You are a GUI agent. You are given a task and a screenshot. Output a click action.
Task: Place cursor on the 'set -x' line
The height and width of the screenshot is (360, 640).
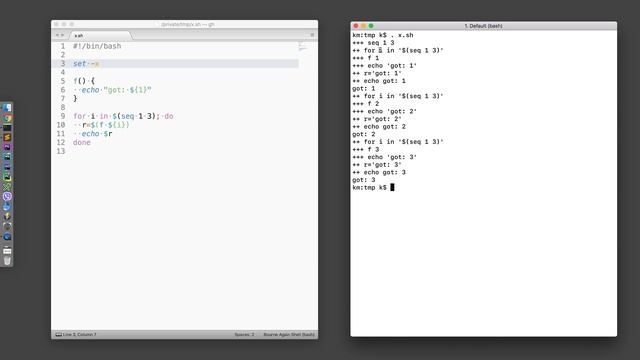click(x=86, y=64)
